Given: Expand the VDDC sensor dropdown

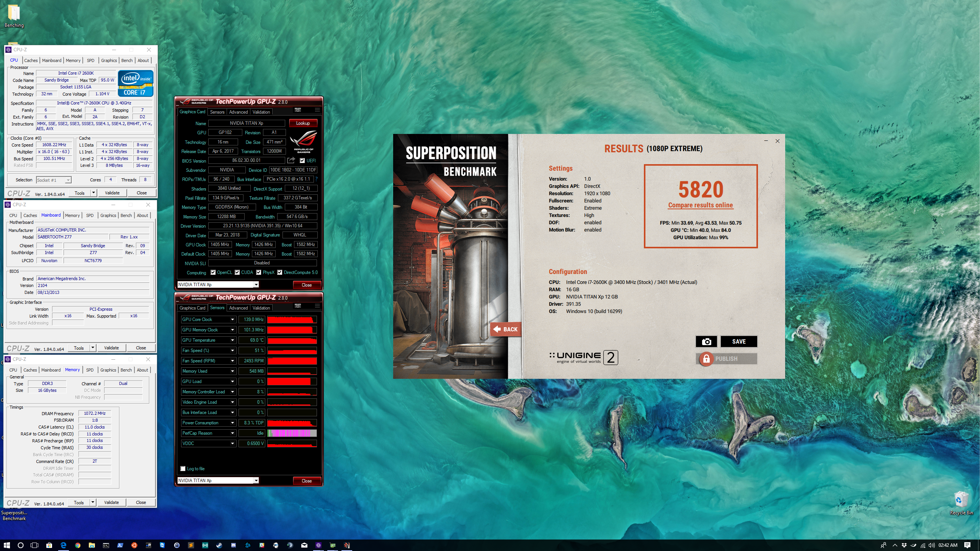Looking at the screenshot, I should tap(232, 443).
